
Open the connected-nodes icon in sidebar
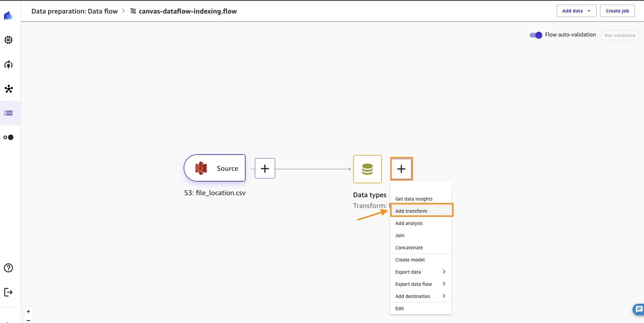click(x=9, y=89)
